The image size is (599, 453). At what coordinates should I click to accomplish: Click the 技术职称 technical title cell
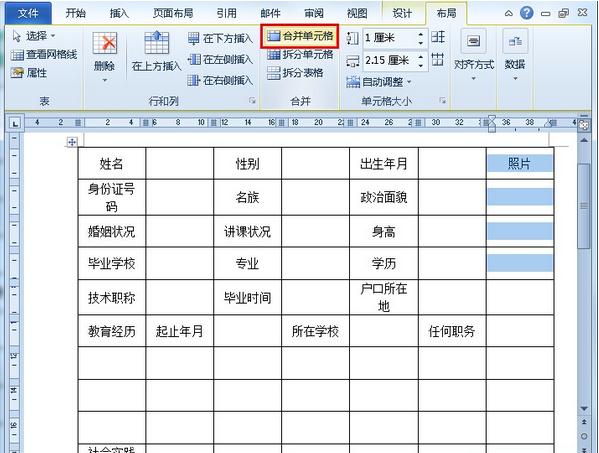tap(112, 297)
